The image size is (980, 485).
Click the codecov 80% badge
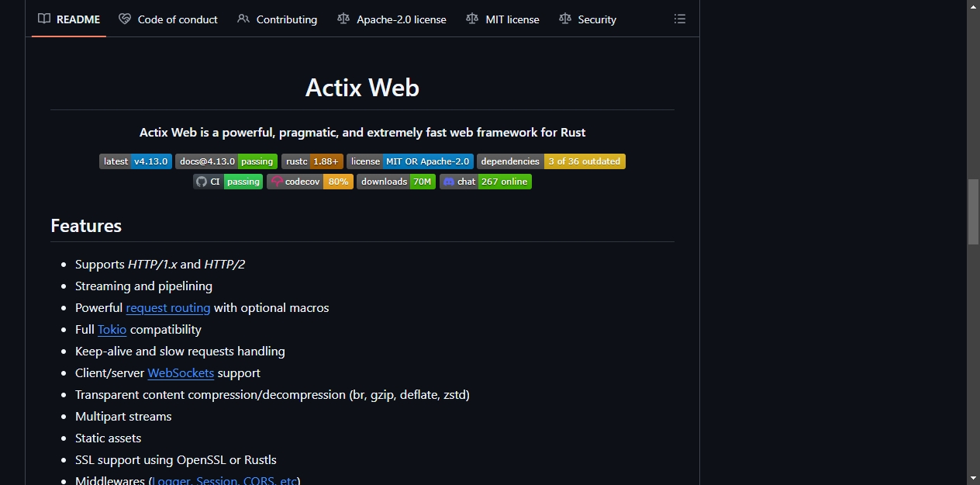pyautogui.click(x=310, y=182)
